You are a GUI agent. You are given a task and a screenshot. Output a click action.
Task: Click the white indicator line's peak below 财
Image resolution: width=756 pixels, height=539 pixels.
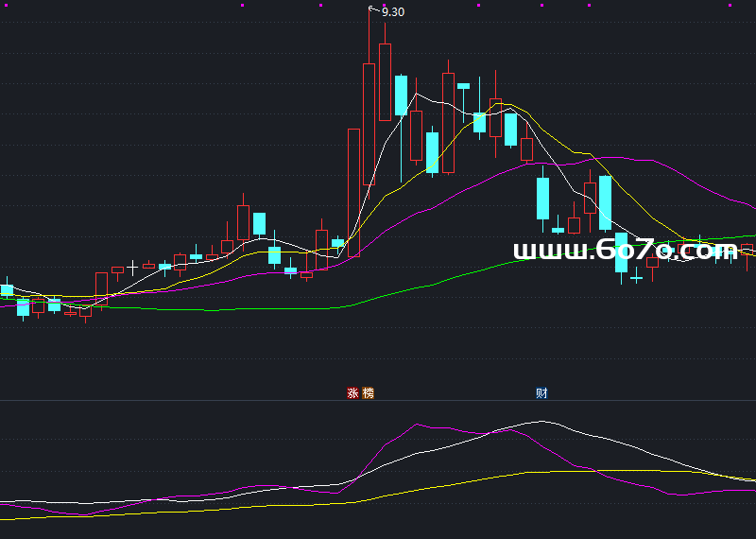tap(541, 422)
